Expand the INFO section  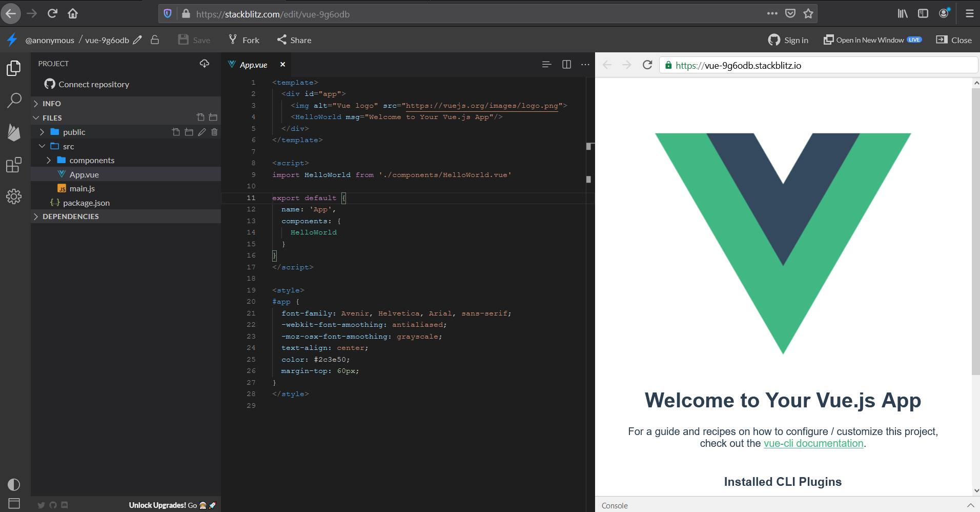tap(126, 103)
